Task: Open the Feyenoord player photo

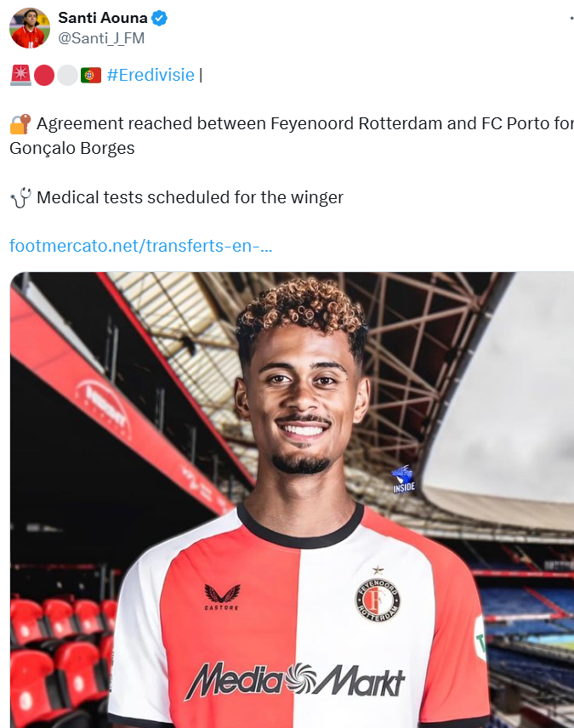Action: [293, 499]
